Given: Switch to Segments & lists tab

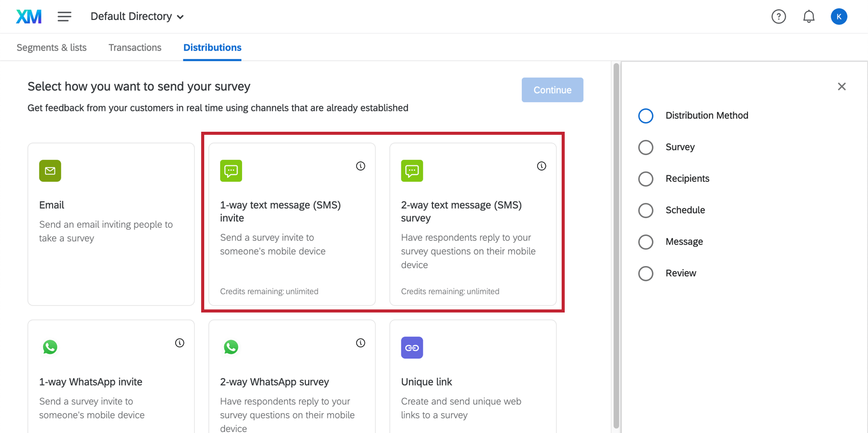Looking at the screenshot, I should tap(52, 47).
